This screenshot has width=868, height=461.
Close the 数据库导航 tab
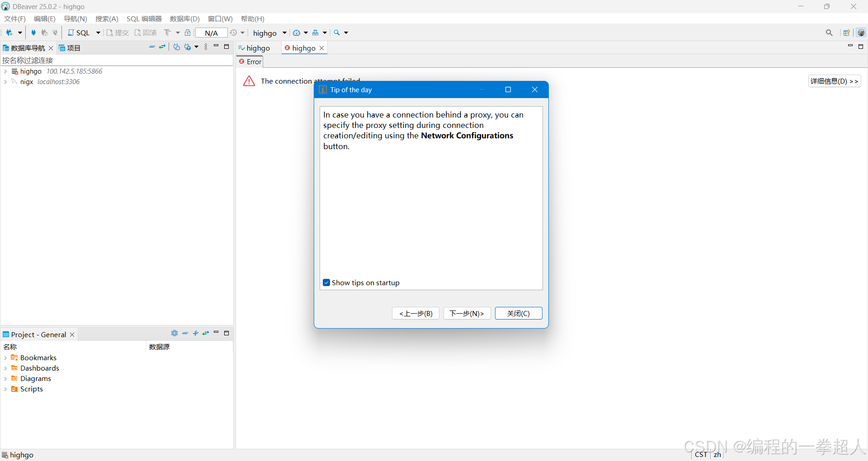[x=51, y=48]
